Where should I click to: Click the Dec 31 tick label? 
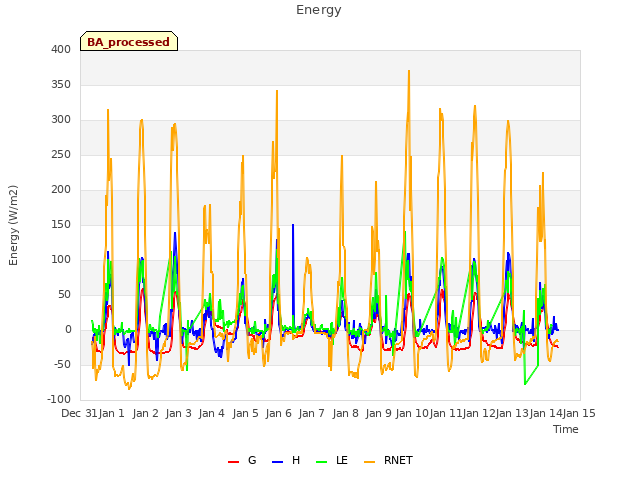(x=79, y=413)
